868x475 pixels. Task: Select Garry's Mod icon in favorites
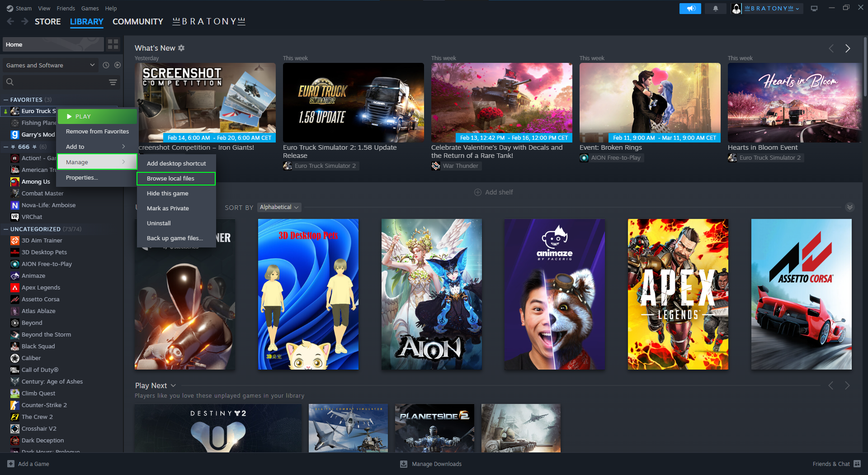pyautogui.click(x=15, y=134)
